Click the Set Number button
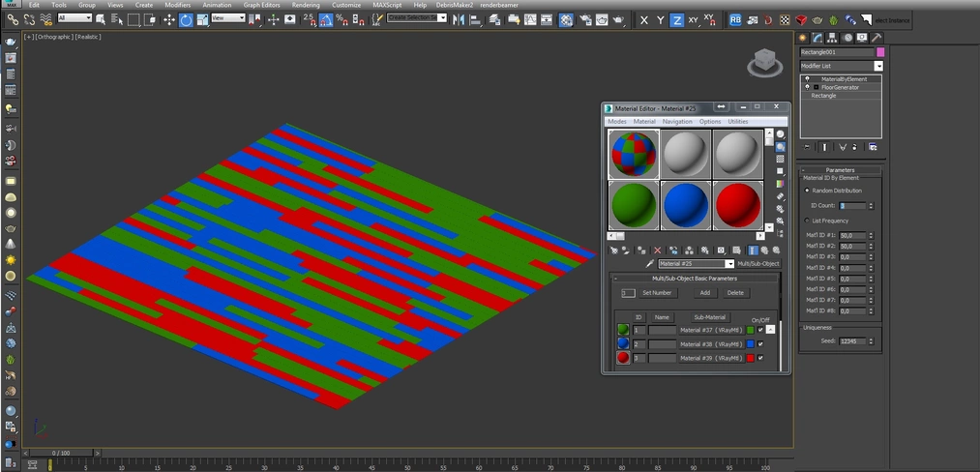The image size is (980, 472). [x=657, y=292]
